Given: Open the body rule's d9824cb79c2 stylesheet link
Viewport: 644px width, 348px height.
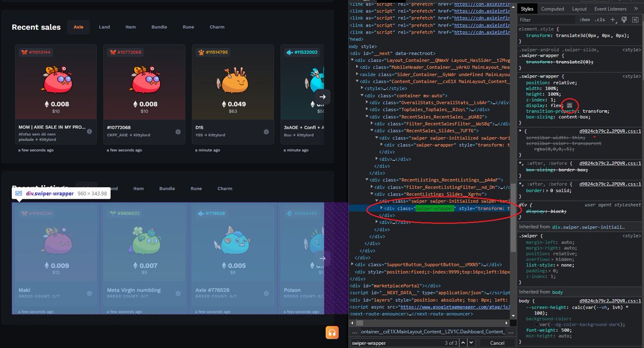Looking at the screenshot, I should click(x=610, y=300).
